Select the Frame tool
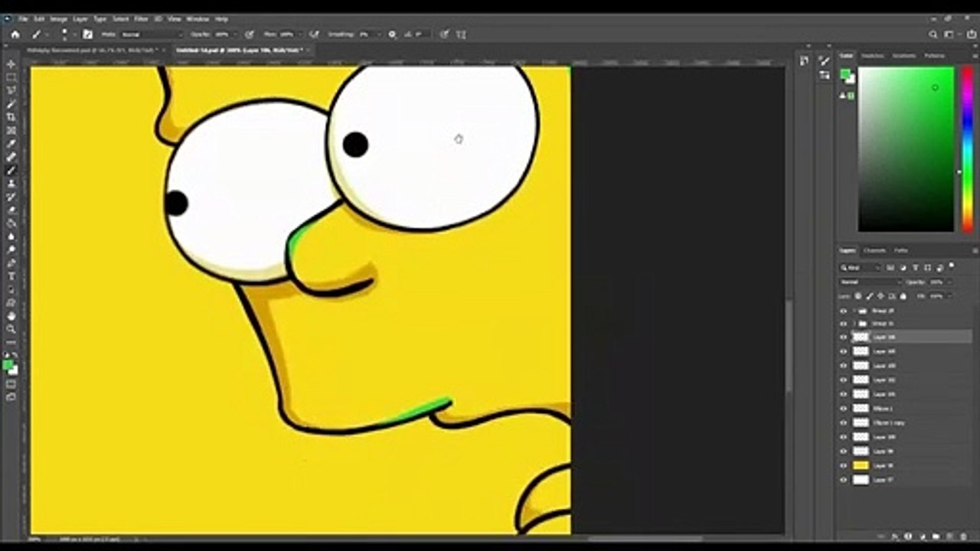980x551 pixels. [11, 131]
